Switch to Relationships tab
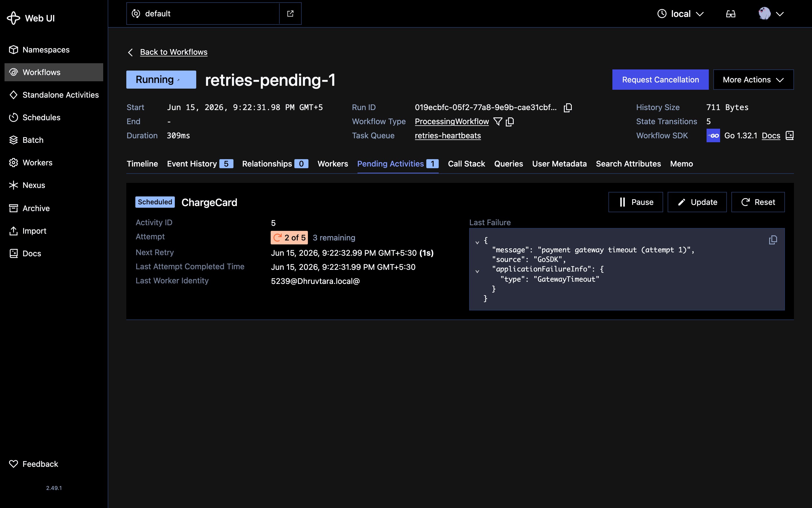 click(x=275, y=164)
